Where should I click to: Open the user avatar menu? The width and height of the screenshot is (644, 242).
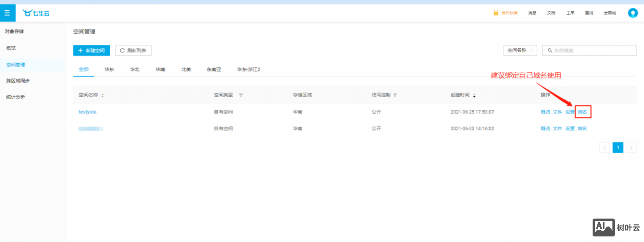(633, 13)
